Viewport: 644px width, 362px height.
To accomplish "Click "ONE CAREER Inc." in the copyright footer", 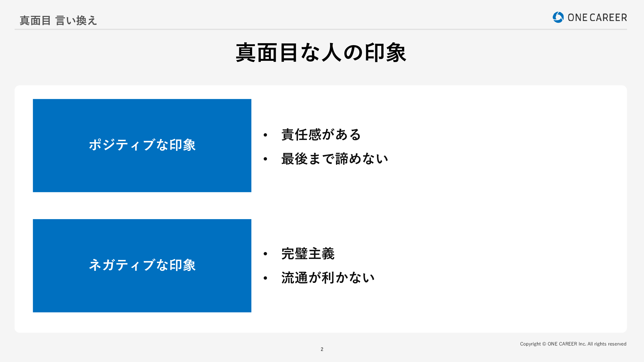I will point(566,344).
